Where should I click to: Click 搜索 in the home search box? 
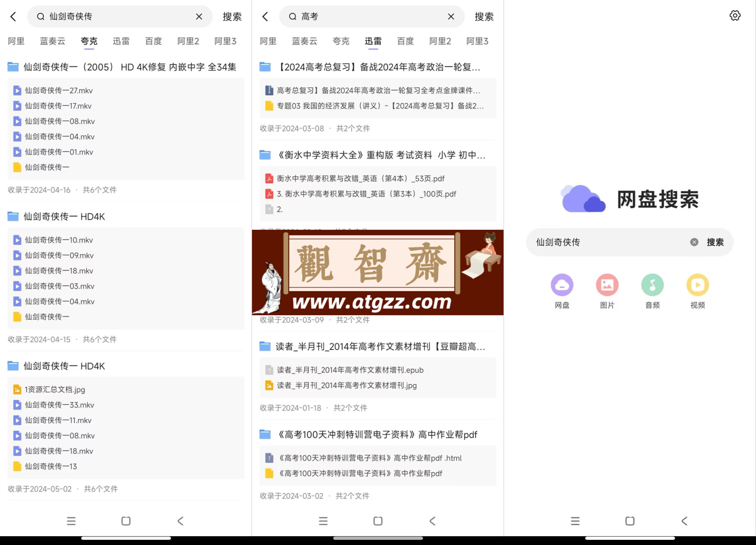click(x=715, y=242)
